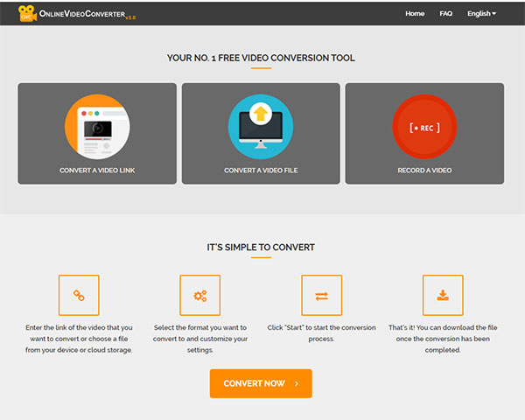The height and width of the screenshot is (420, 525).
Task: Click the chain link step icon
Action: (x=79, y=296)
